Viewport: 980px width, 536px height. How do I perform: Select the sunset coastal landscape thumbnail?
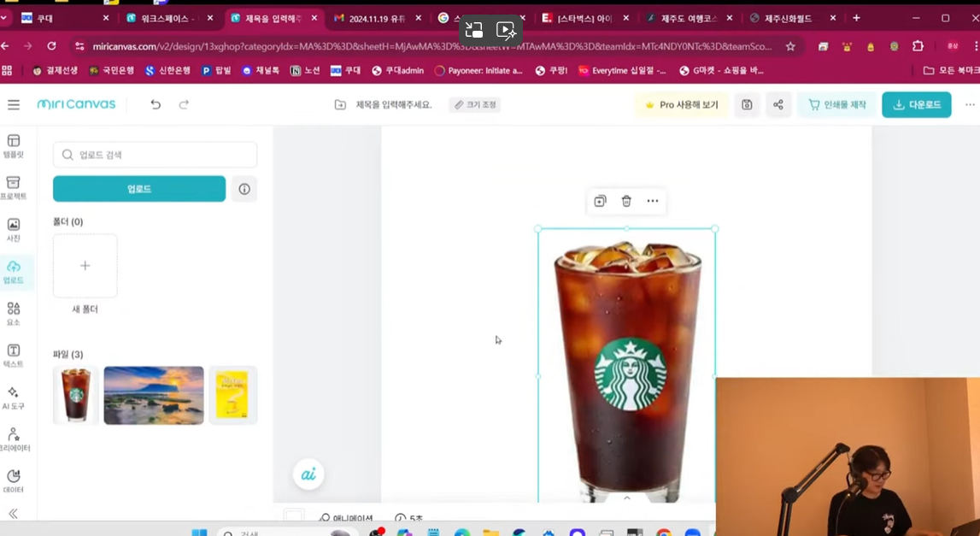(x=154, y=395)
